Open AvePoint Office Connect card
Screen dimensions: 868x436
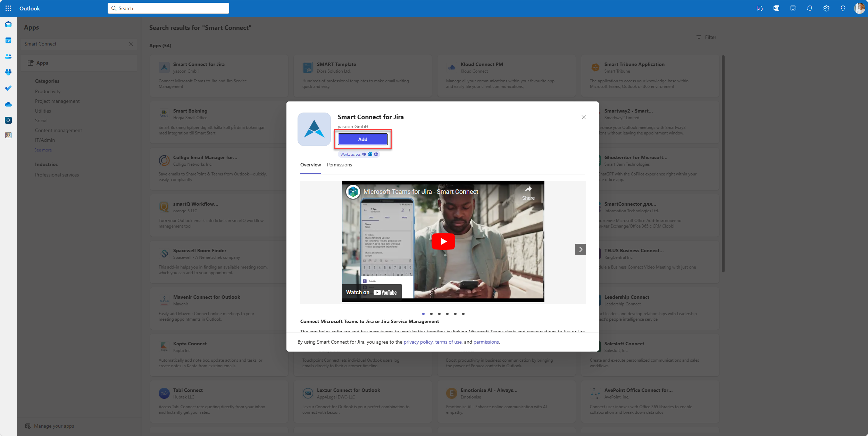click(650, 402)
